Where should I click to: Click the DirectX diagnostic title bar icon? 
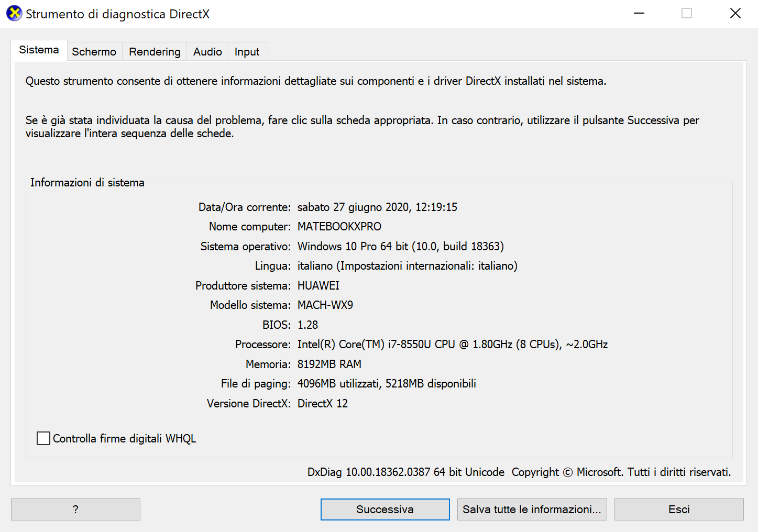14,14
